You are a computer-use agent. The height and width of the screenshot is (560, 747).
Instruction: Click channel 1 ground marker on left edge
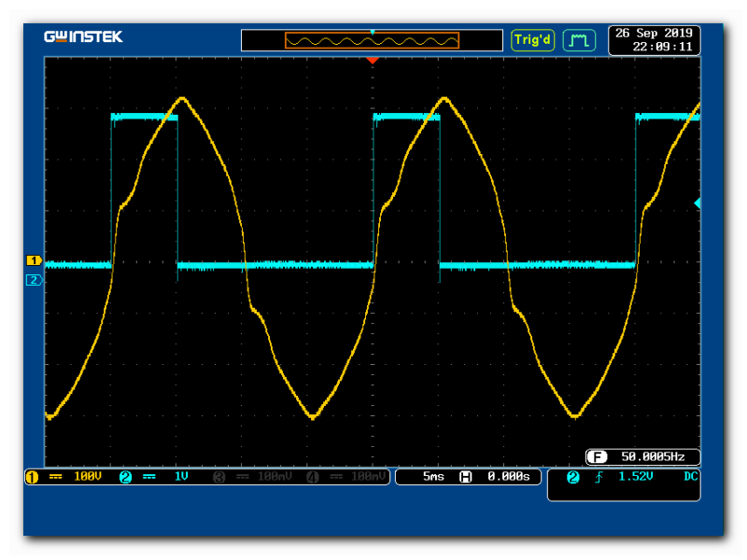(x=34, y=260)
